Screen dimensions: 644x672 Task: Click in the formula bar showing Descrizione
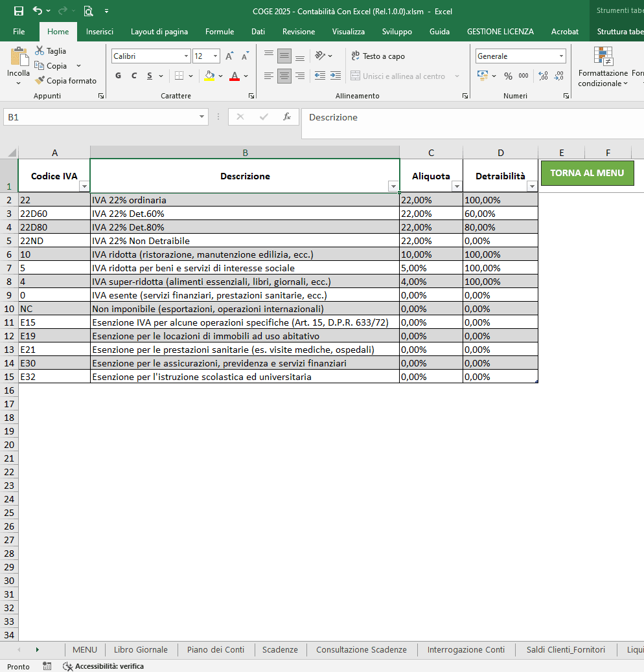(x=472, y=124)
